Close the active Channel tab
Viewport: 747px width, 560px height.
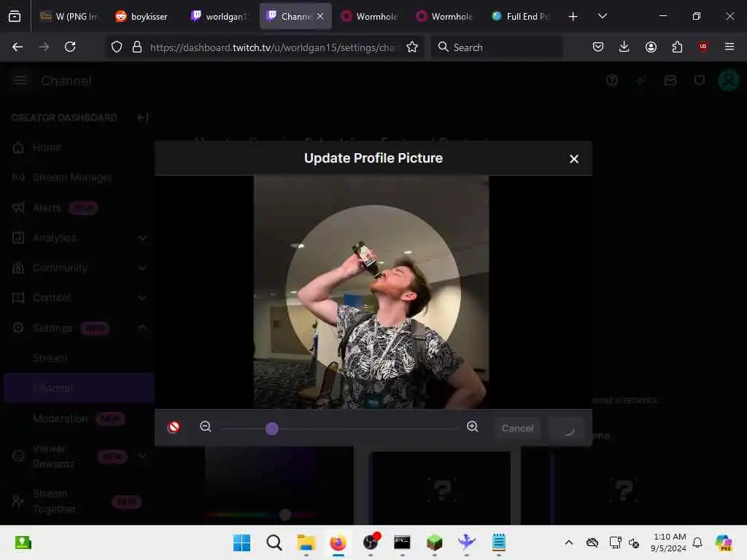(x=320, y=16)
